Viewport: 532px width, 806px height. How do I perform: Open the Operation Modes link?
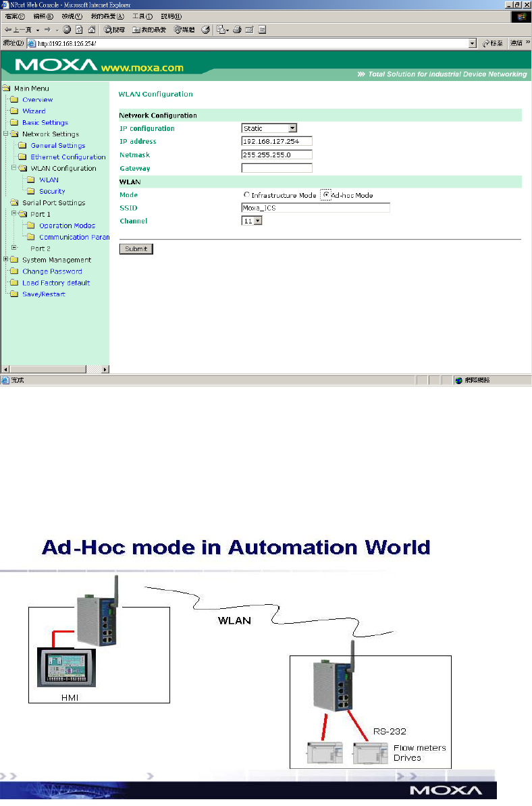click(68, 225)
